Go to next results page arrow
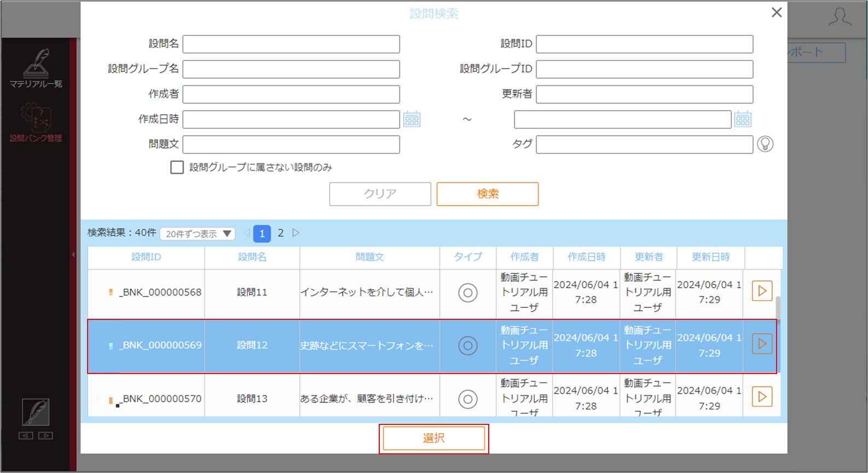Screen dimensions: 868x473 (x=296, y=233)
